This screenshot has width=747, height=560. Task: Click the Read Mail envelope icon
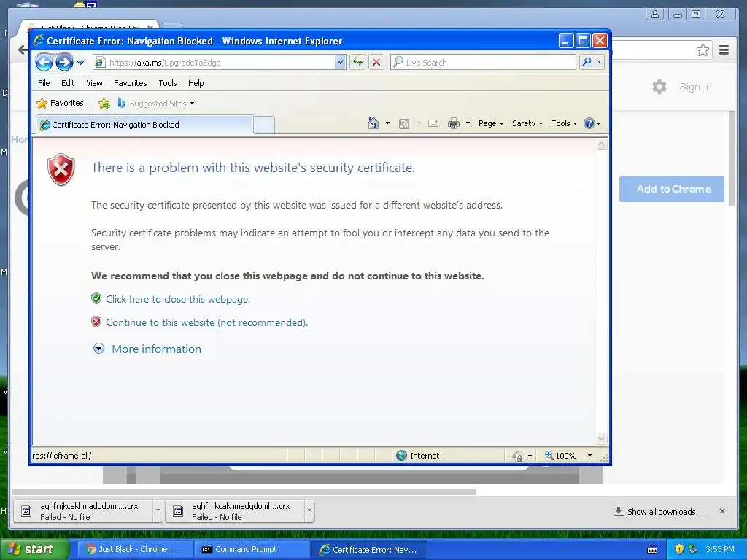(433, 123)
